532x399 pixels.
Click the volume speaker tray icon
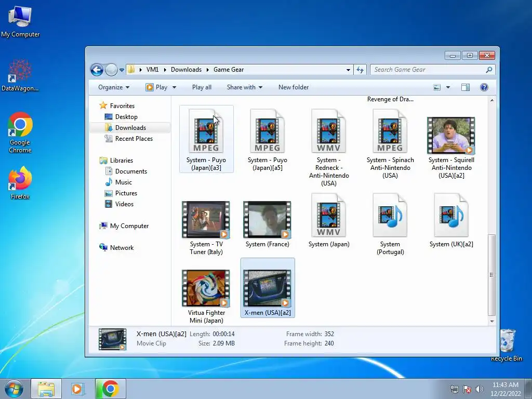(x=479, y=389)
